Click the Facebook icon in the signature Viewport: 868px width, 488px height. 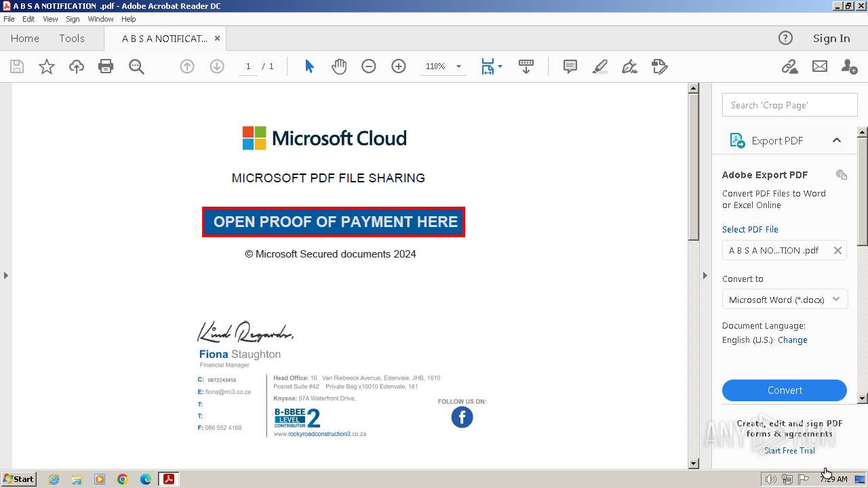(x=462, y=418)
